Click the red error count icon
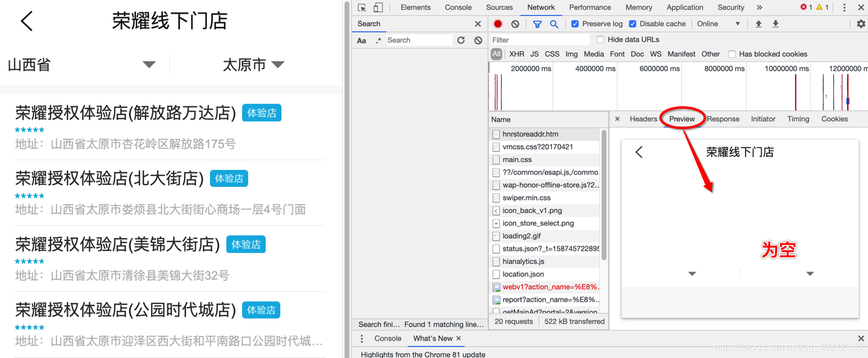Image resolution: width=868 pixels, height=358 pixels. pos(804,7)
